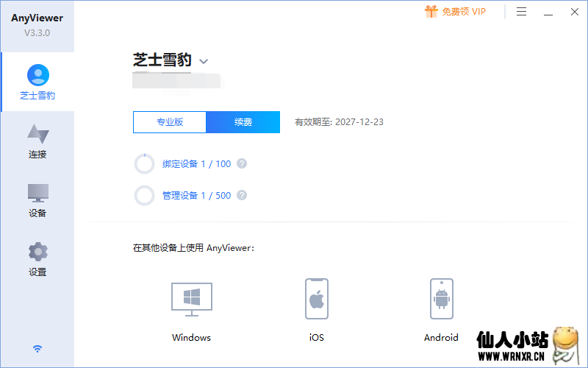
Task: Click the Android phone download icon
Action: tap(442, 299)
